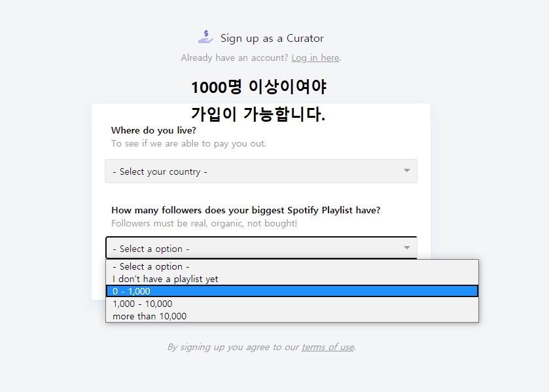Click the 'Where do you live?' label
Image resolution: width=549 pixels, height=392 pixels.
coord(153,130)
